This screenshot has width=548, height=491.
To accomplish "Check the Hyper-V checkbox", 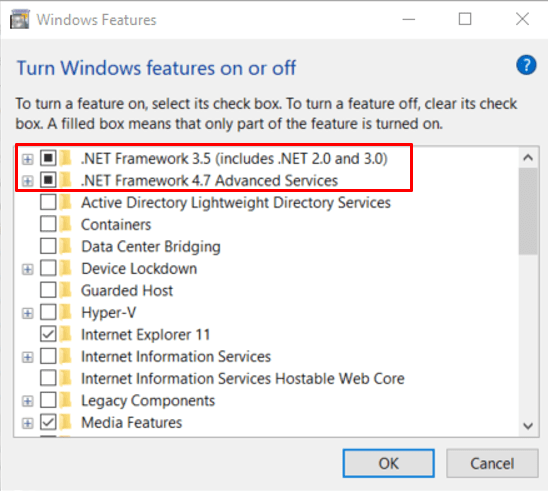I will click(x=48, y=312).
